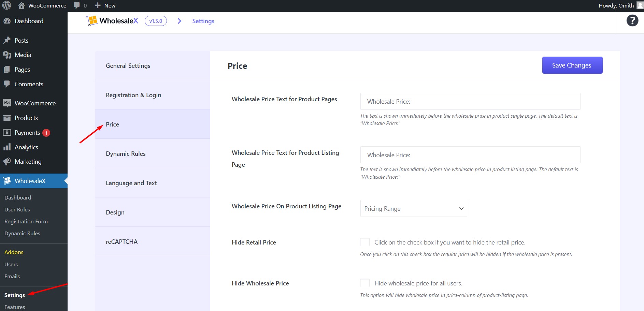The height and width of the screenshot is (311, 644).
Task: Open WholesaleX Dashboard submenu item
Action: coord(18,197)
